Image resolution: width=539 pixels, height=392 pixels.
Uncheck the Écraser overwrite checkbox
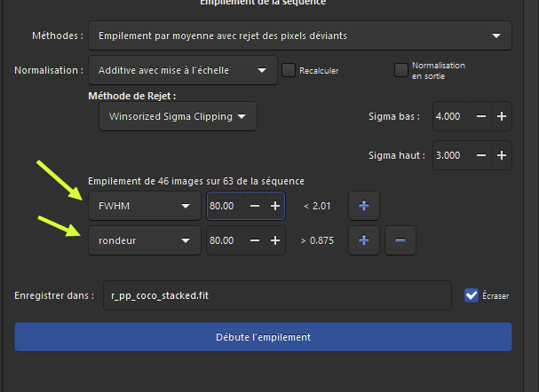[472, 295]
